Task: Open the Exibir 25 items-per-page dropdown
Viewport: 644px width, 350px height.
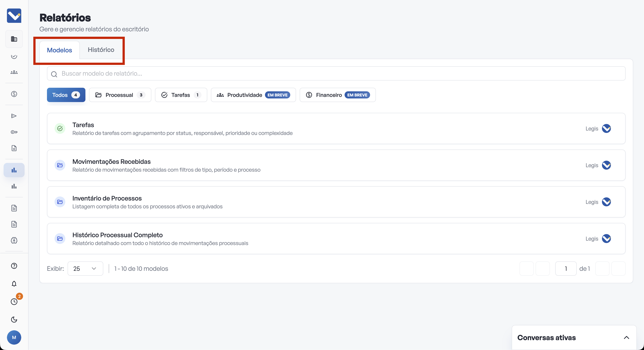Action: point(85,269)
